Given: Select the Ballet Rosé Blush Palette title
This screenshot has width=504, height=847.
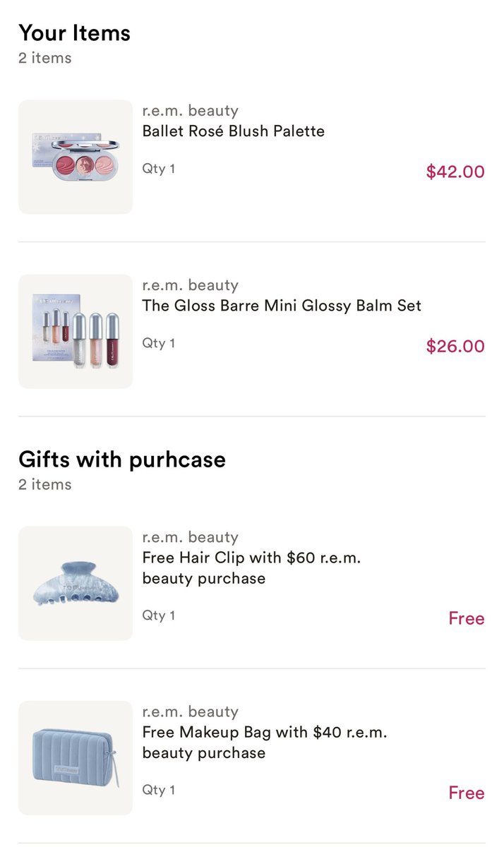Looking at the screenshot, I should pos(234,131).
